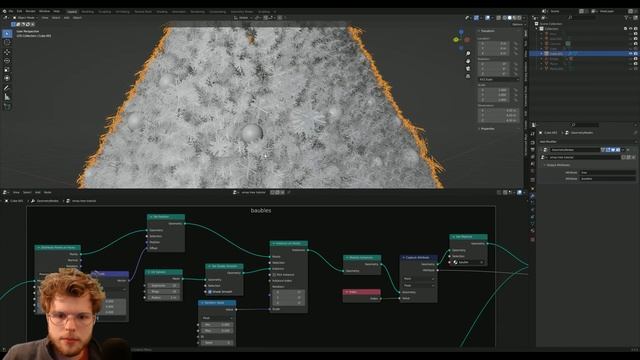Image resolution: width=640 pixels, height=360 pixels.
Task: Toggle modifier show in render icon
Action: click(x=618, y=150)
